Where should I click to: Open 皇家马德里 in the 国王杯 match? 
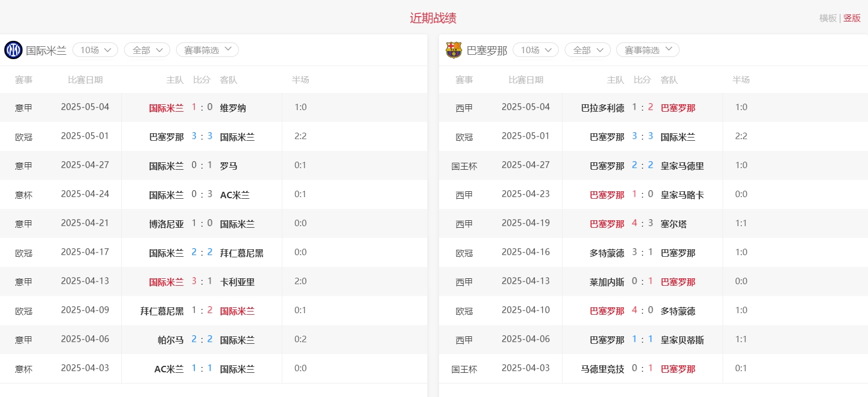(682, 166)
